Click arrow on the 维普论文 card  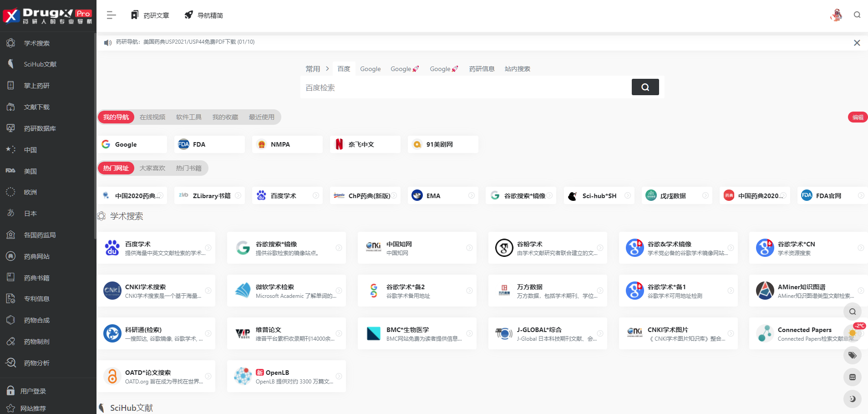pyautogui.click(x=339, y=333)
